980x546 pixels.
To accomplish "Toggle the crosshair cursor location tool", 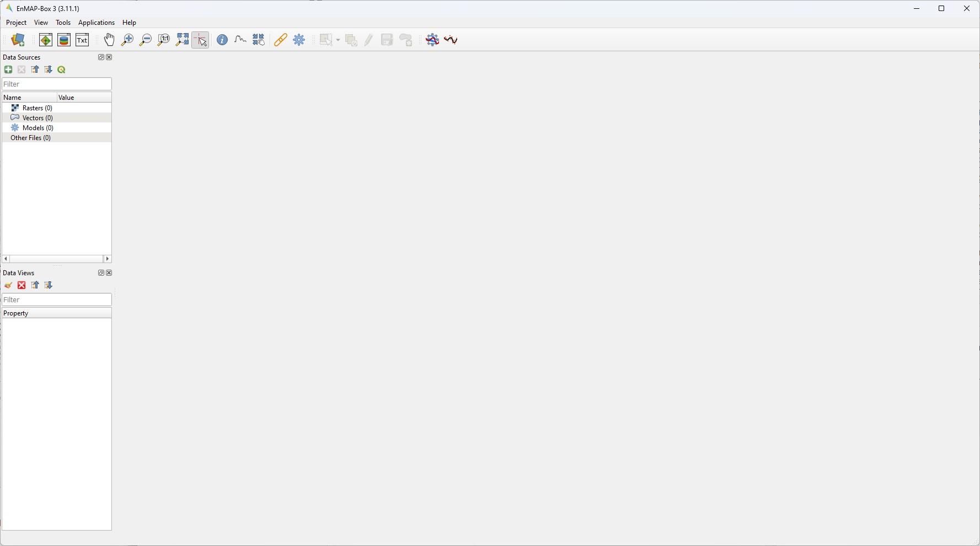I will 200,40.
